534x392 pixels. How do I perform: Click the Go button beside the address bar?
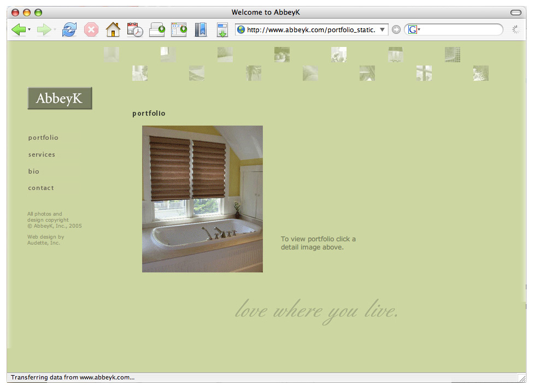click(396, 30)
